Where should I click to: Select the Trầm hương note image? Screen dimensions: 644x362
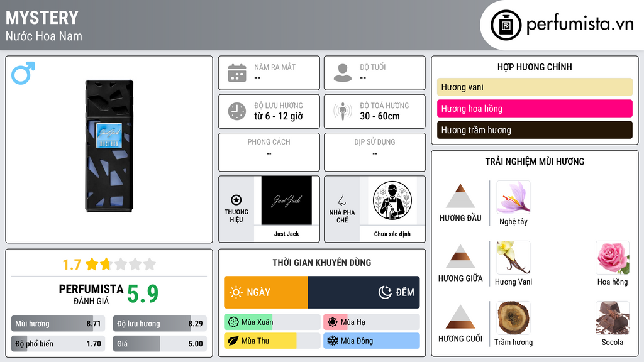point(513,318)
